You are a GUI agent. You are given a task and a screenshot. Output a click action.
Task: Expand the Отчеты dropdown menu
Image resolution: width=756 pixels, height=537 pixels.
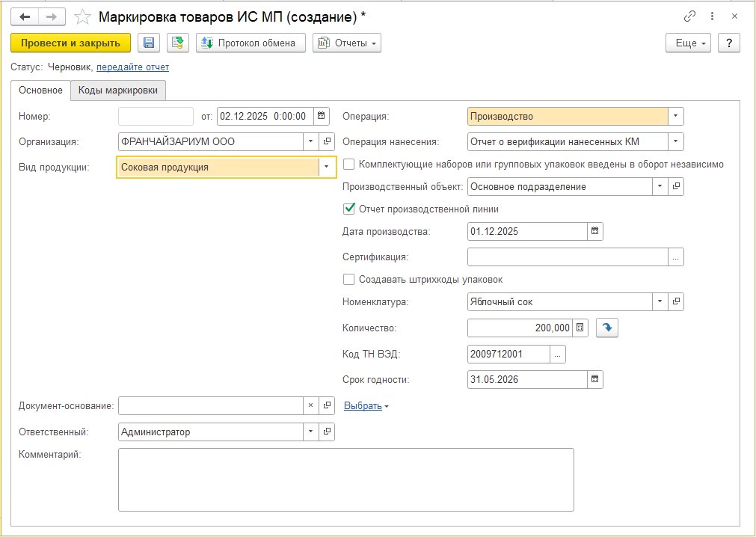pos(347,43)
